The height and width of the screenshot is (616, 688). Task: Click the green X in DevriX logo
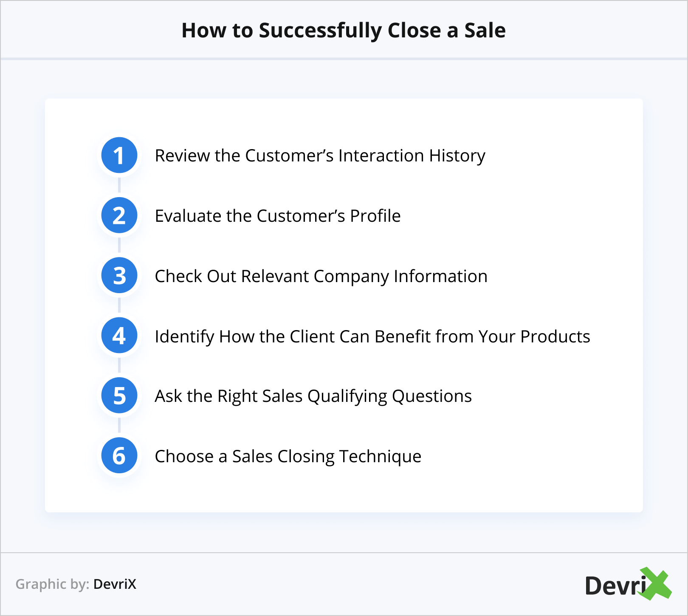pos(655,584)
